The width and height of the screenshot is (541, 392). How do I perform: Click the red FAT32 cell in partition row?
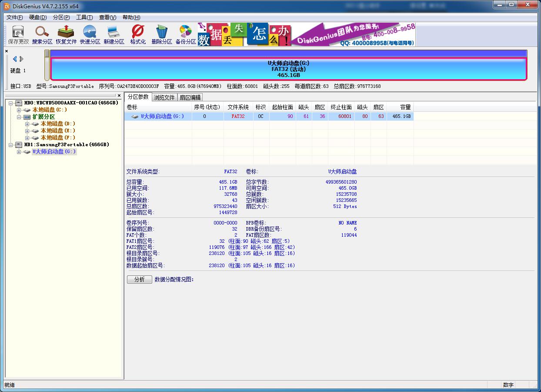pyautogui.click(x=238, y=117)
